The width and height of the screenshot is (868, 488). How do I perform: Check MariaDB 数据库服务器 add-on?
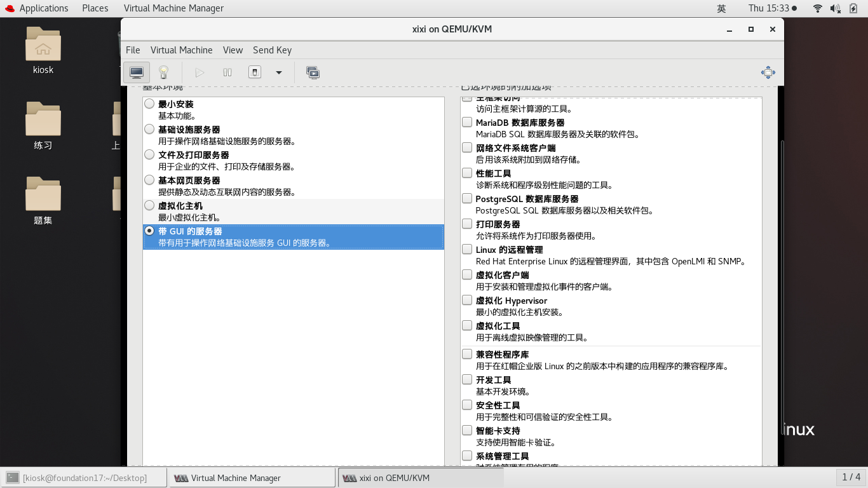[x=467, y=122]
